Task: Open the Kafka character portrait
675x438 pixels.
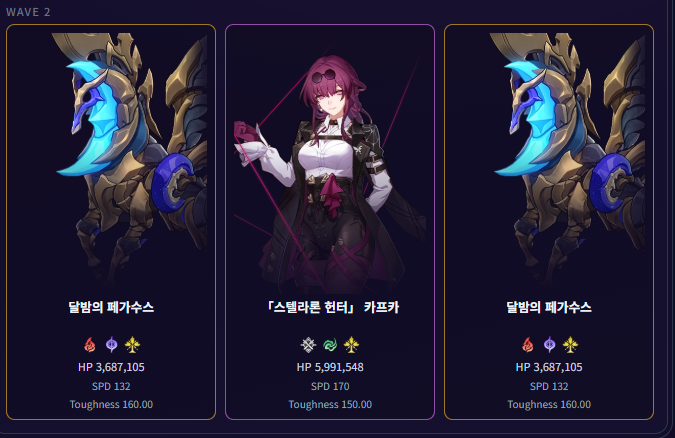Action: (330, 172)
